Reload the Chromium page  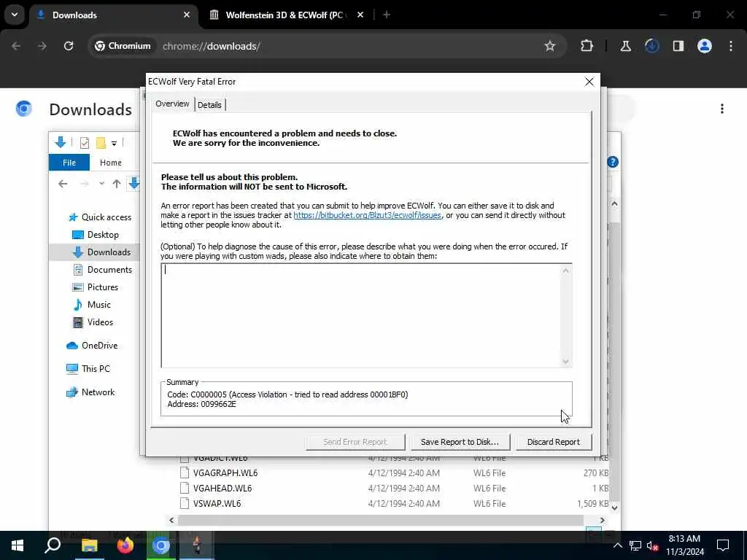coord(69,46)
